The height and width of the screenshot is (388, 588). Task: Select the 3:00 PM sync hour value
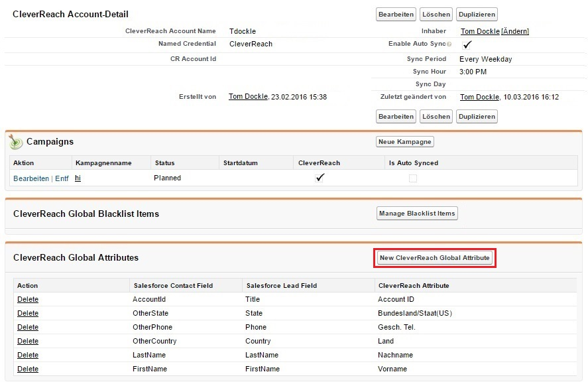coord(473,72)
